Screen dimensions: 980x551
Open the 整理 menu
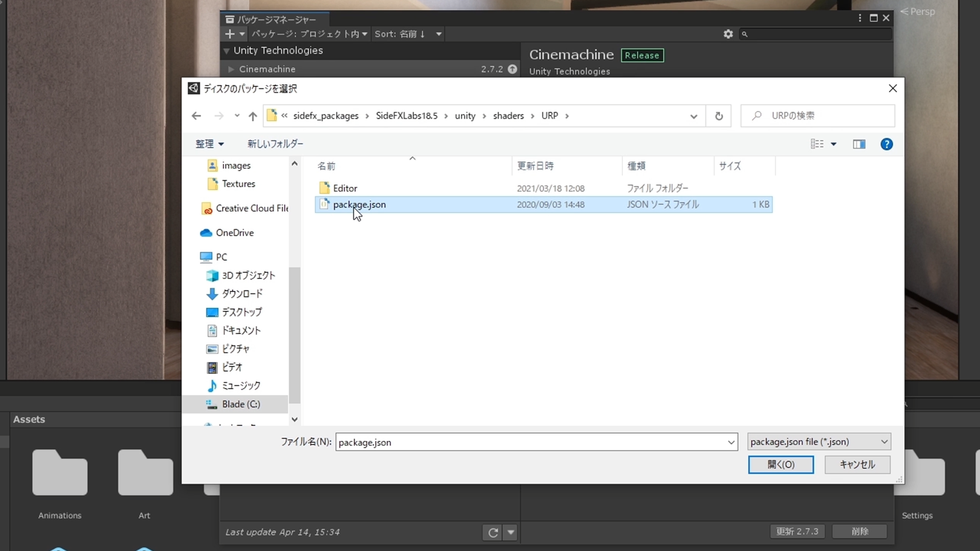pyautogui.click(x=209, y=144)
